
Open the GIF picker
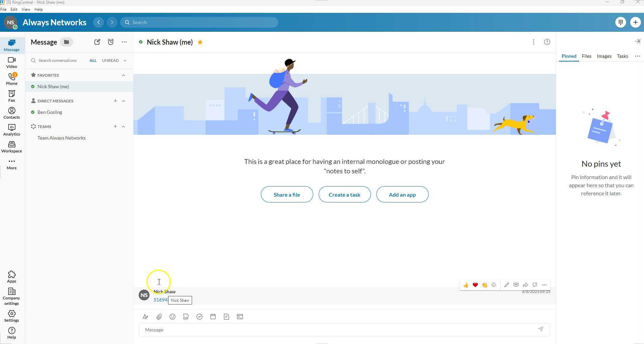click(x=186, y=317)
